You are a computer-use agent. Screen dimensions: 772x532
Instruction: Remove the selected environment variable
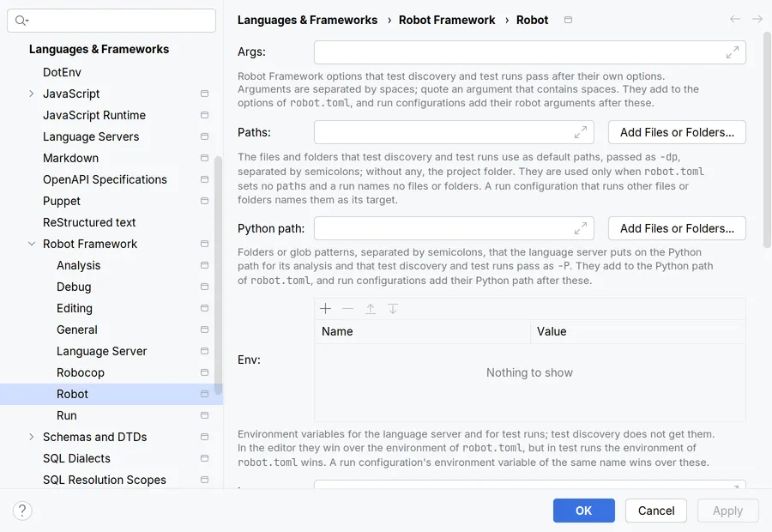(x=347, y=309)
